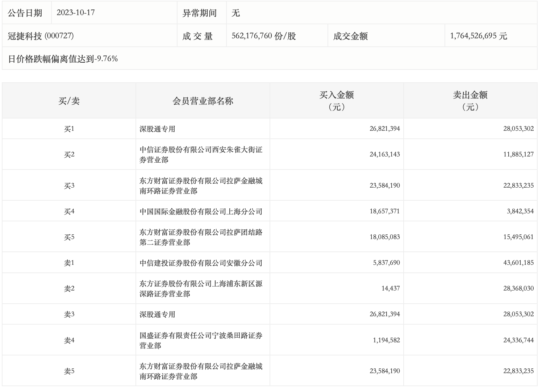Click the 异常期间 value 无
This screenshot has width=542, height=392.
235,13
